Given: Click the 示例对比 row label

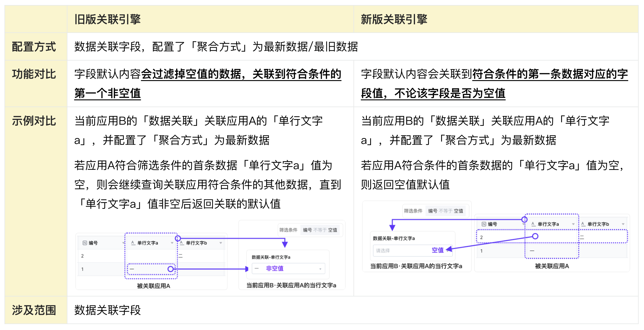Looking at the screenshot, I should coord(34,121).
